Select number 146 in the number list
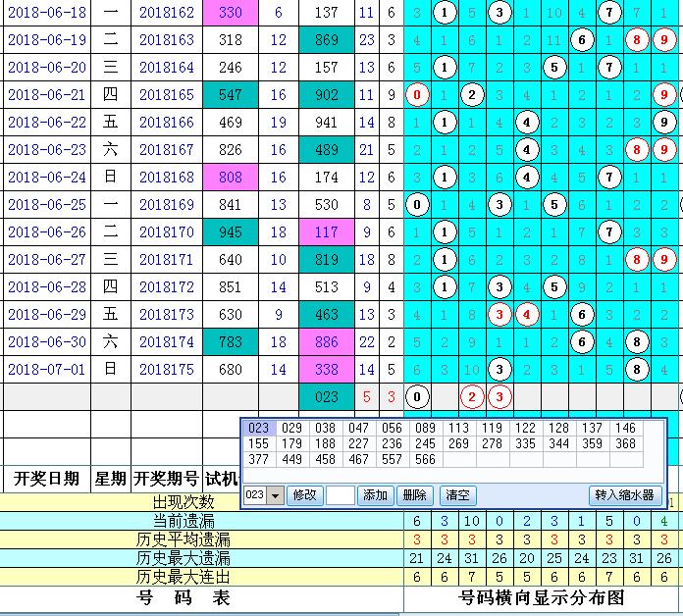683x616 pixels. point(626,429)
